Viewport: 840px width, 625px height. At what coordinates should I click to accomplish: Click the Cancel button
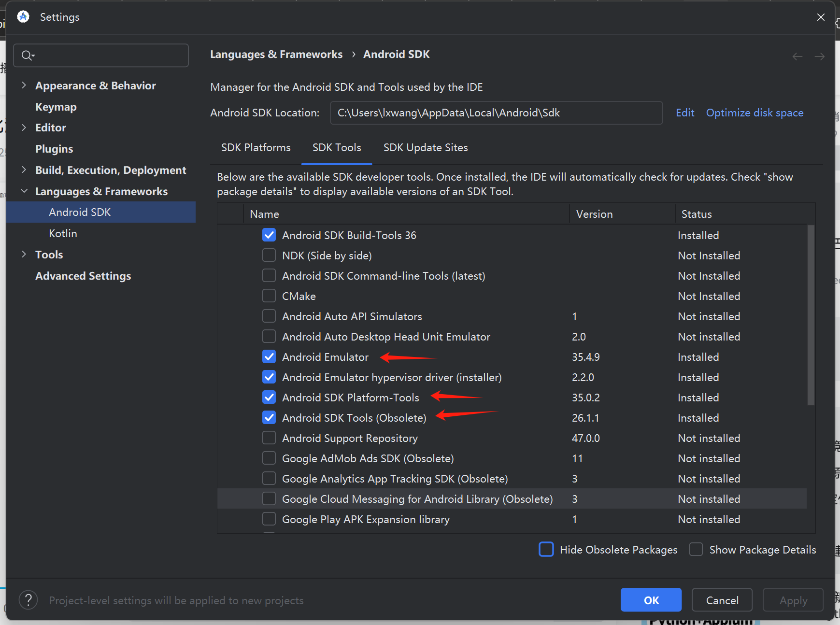[x=722, y=600]
